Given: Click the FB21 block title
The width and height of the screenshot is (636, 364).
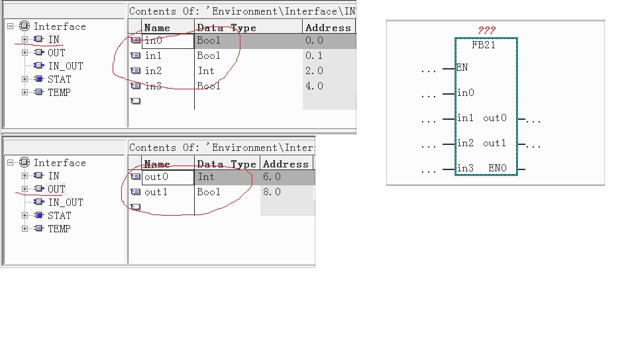Looking at the screenshot, I should [484, 45].
